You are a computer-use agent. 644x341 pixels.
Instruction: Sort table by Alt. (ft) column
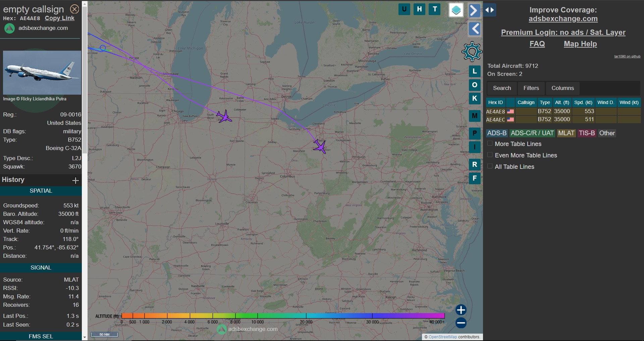click(562, 102)
